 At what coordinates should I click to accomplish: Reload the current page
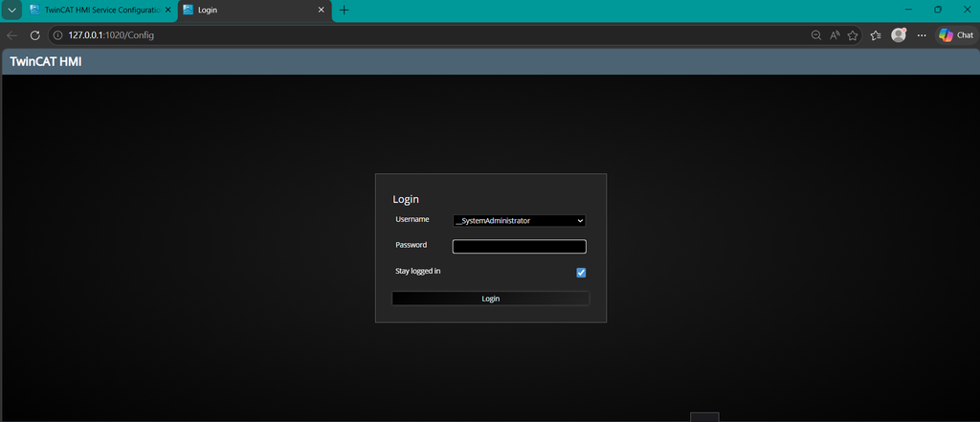pyautogui.click(x=35, y=35)
